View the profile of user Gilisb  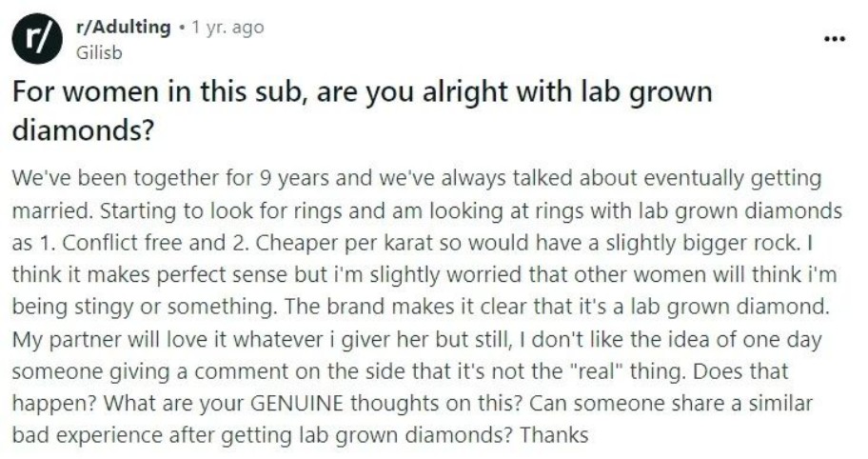click(x=99, y=52)
